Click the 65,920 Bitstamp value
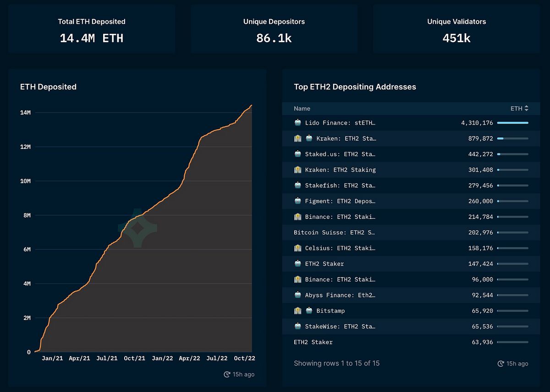The width and height of the screenshot is (550, 392). pos(482,311)
